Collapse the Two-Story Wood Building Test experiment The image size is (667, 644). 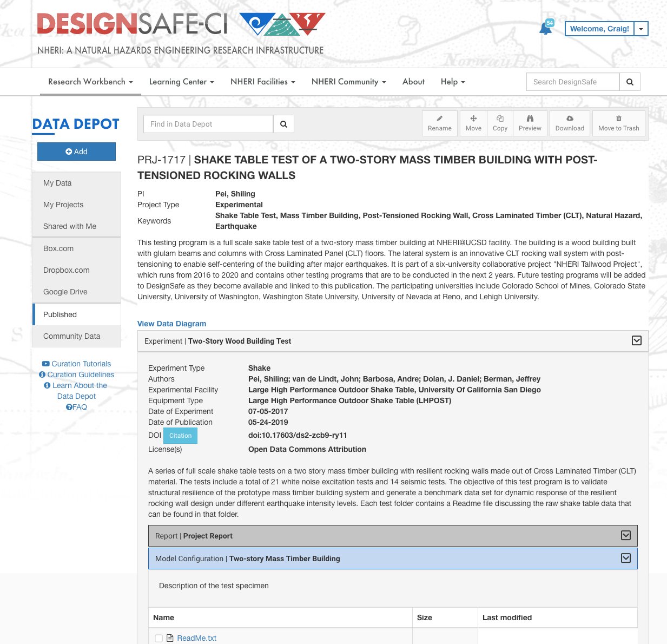click(637, 340)
